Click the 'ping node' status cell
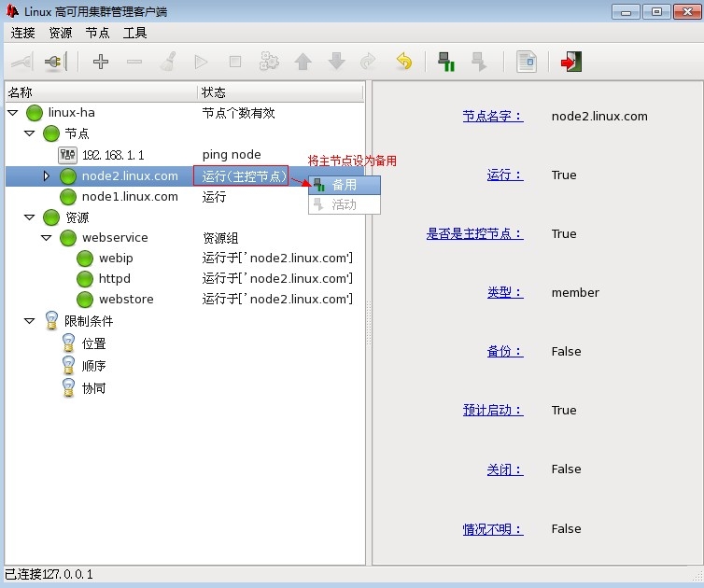704x588 pixels. coord(232,155)
